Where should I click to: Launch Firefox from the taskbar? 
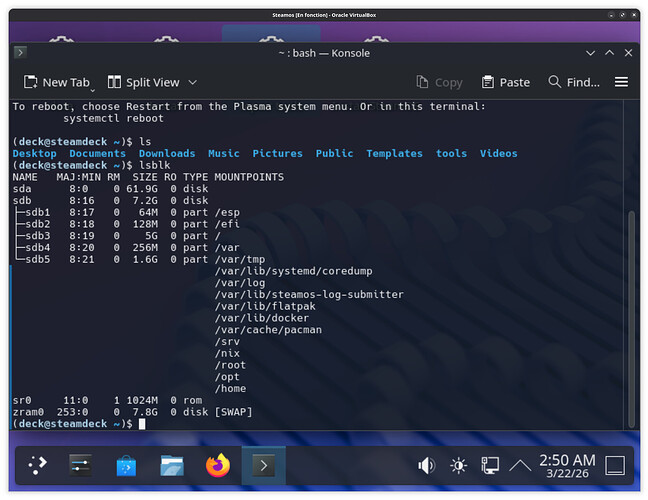217,465
